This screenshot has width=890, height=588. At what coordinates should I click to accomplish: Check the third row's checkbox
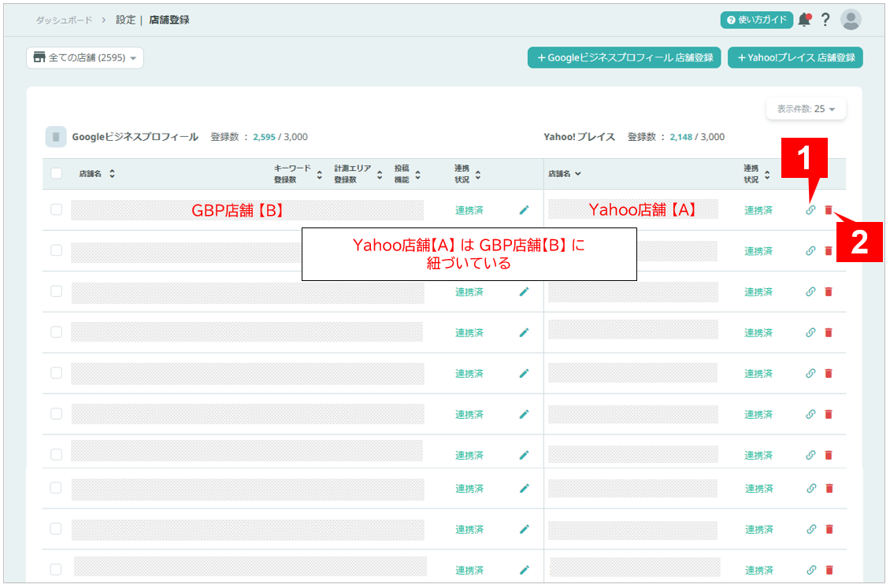point(56,291)
